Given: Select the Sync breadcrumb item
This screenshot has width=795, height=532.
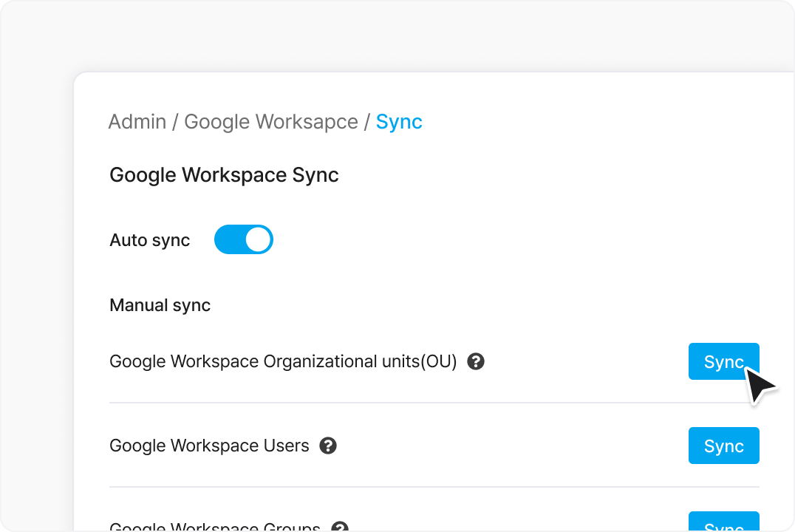Looking at the screenshot, I should point(399,122).
